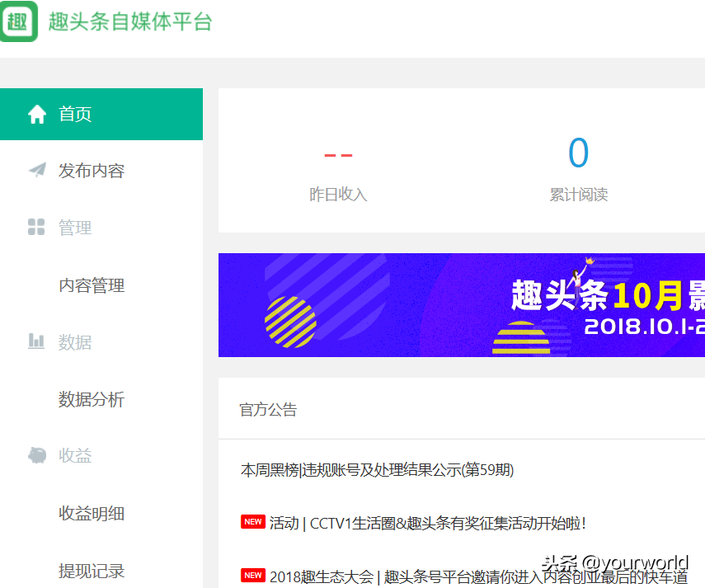
Task: Expand the 收益 section
Action: (76, 456)
